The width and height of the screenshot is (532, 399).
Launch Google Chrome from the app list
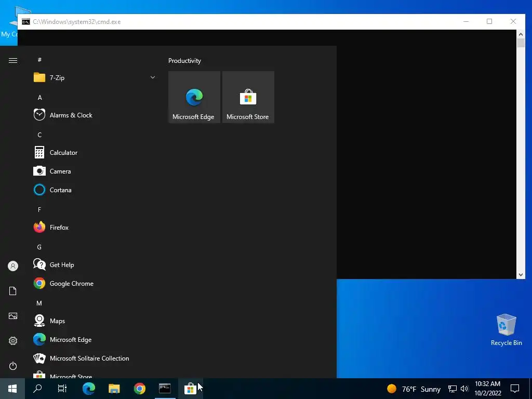(95, 283)
